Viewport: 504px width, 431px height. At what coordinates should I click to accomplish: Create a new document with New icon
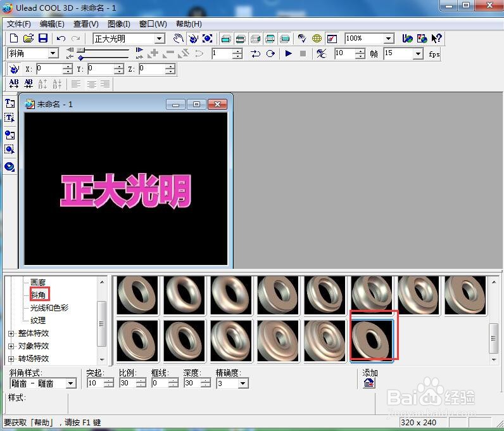coord(14,39)
